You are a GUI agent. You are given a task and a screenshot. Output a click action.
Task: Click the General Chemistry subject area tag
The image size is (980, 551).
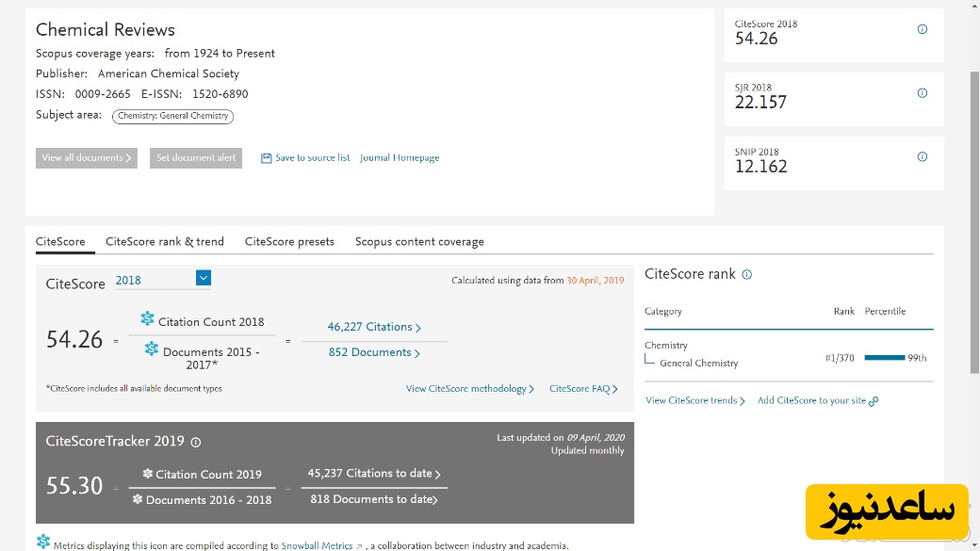[172, 117]
